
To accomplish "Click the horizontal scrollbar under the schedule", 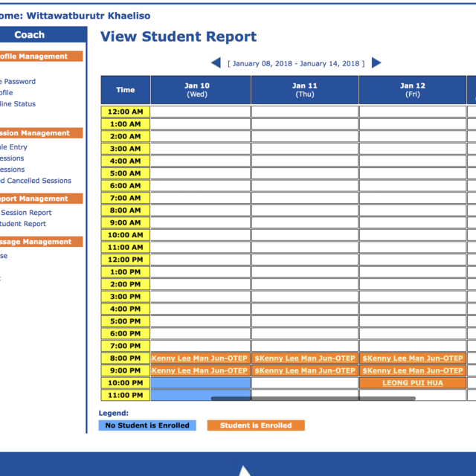I will [x=313, y=399].
